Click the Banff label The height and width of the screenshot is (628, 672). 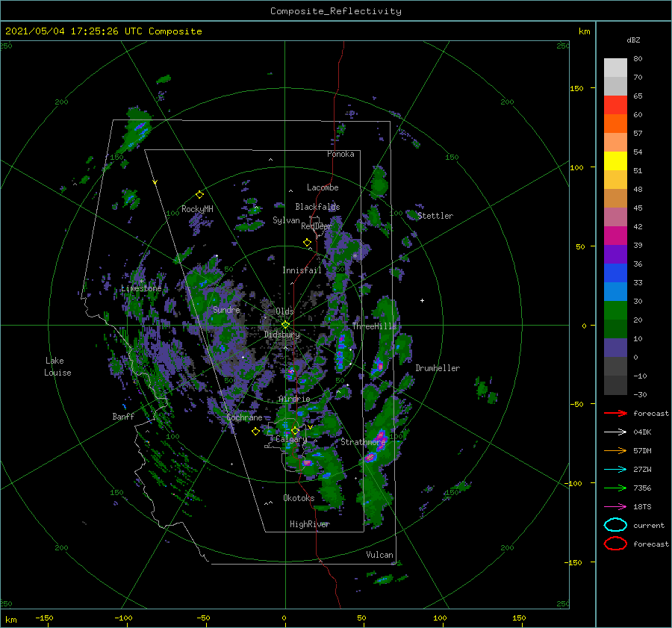(123, 416)
